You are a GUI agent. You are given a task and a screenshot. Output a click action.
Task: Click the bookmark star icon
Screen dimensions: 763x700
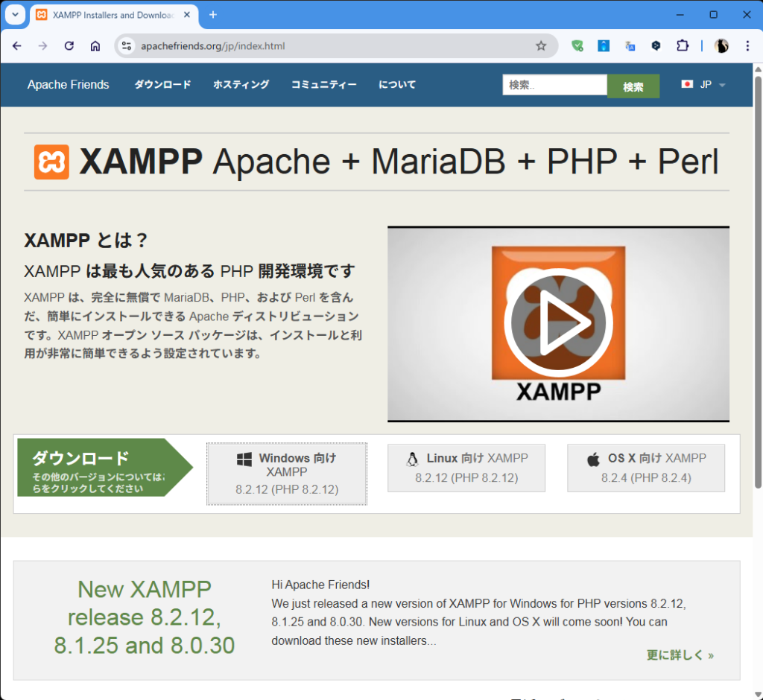(541, 46)
